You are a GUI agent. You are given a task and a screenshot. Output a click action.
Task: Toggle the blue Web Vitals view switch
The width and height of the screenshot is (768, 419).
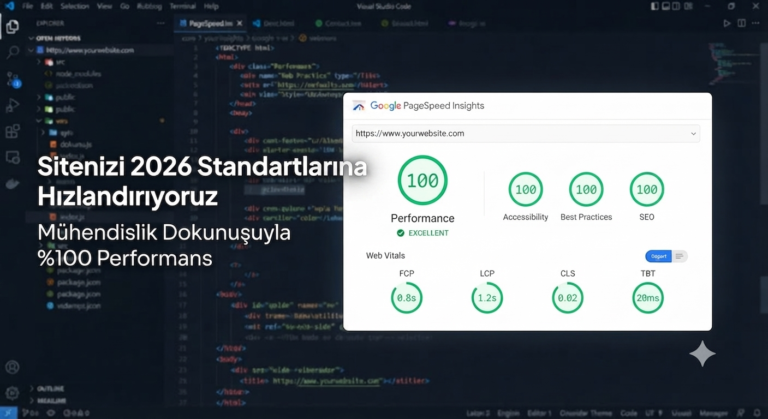(658, 256)
